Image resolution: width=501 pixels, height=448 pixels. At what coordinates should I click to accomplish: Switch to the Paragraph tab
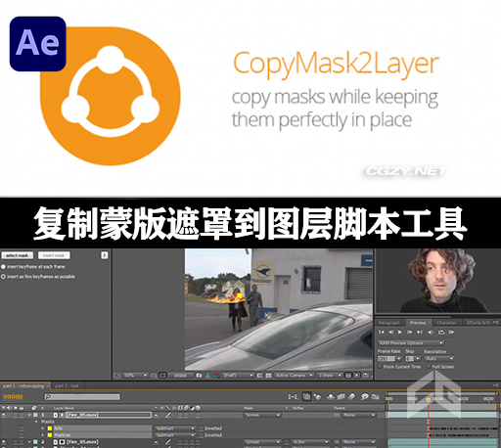[388, 323]
